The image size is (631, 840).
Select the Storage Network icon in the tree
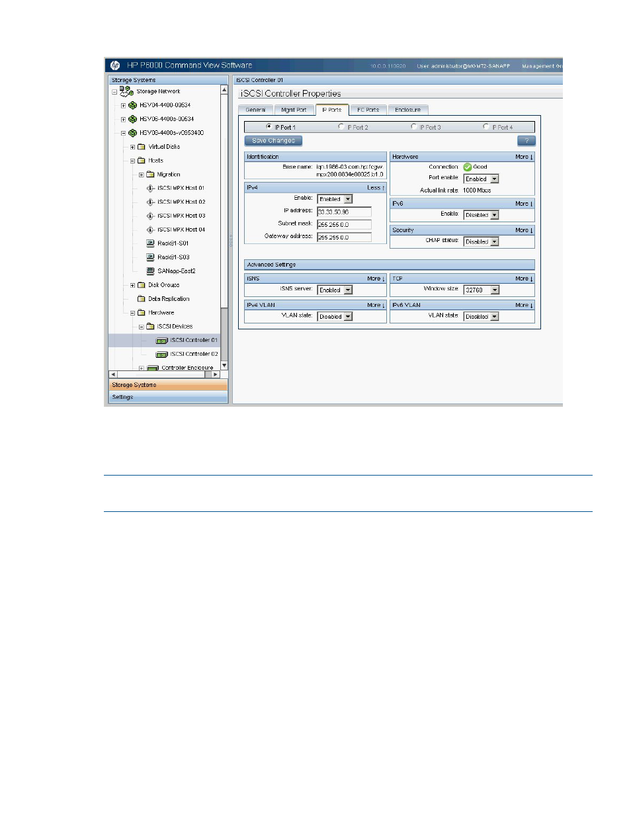pos(126,91)
